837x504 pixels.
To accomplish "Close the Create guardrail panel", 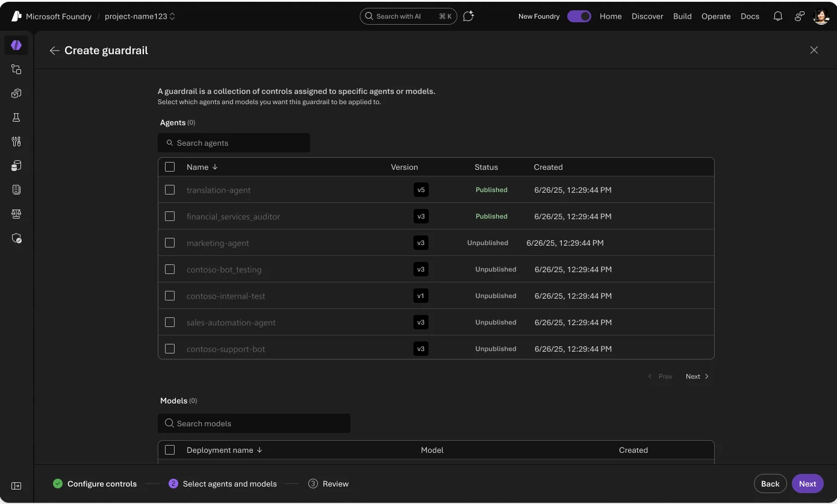I will (814, 50).
